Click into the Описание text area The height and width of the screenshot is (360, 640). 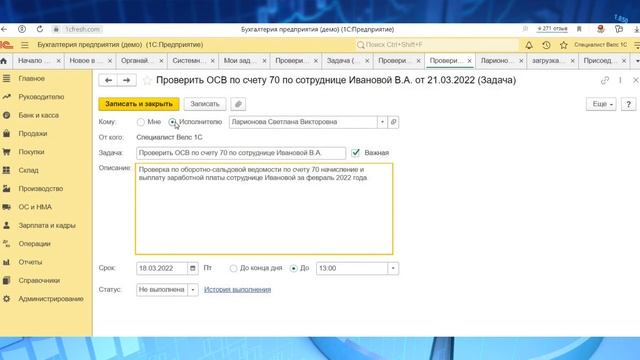tap(264, 209)
